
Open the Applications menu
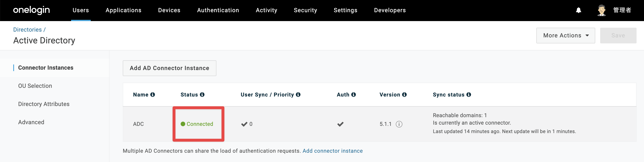tap(124, 10)
